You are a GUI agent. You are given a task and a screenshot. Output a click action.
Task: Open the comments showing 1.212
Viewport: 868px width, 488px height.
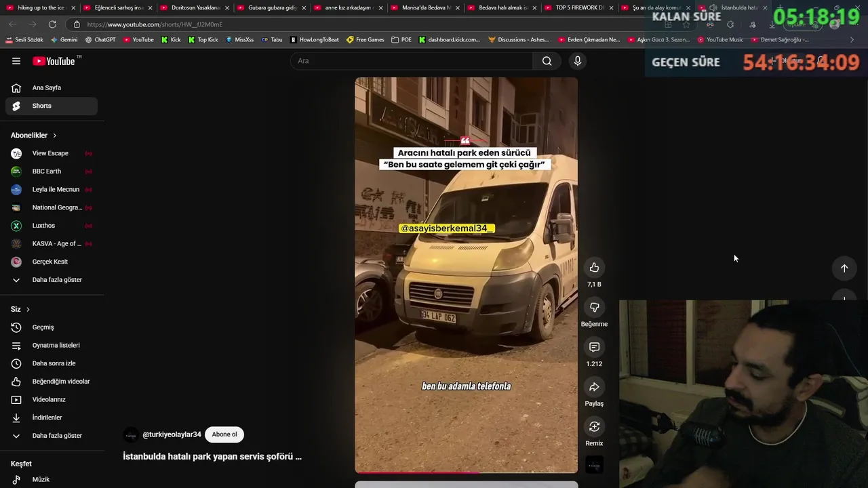point(594,347)
